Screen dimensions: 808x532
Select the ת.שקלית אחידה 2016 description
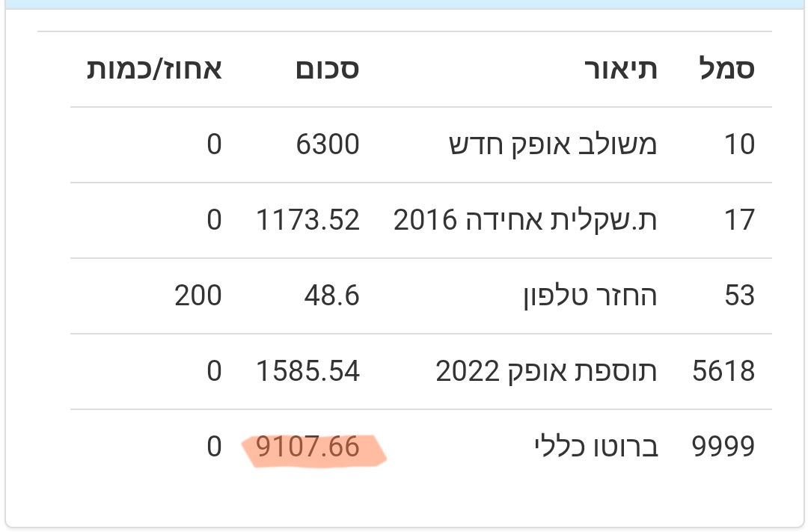524,220
